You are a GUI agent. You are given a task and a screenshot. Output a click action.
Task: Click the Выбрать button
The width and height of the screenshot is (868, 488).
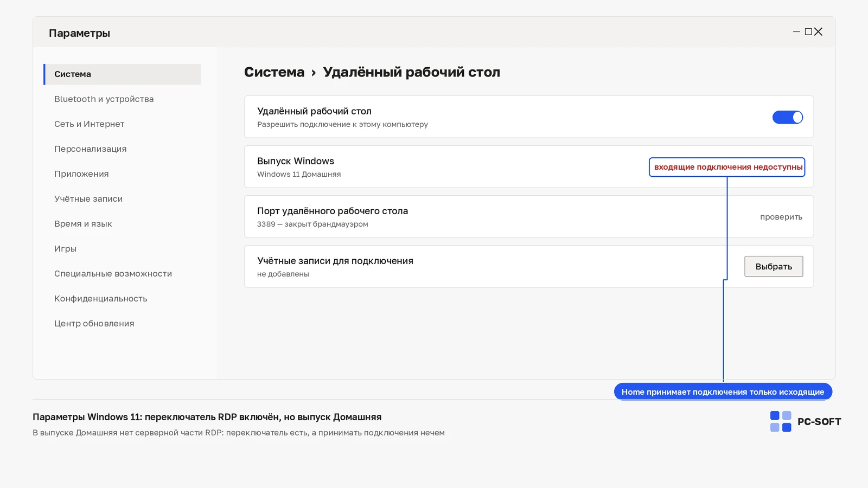click(774, 266)
